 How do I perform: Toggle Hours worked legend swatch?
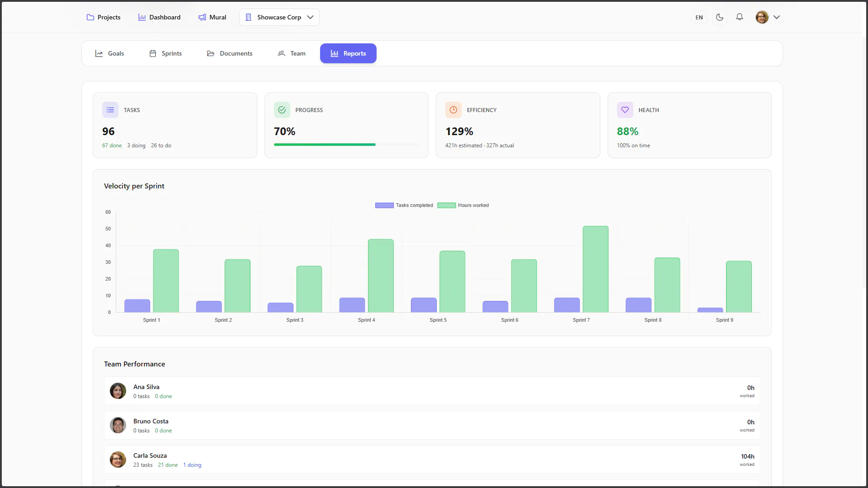[447, 205]
